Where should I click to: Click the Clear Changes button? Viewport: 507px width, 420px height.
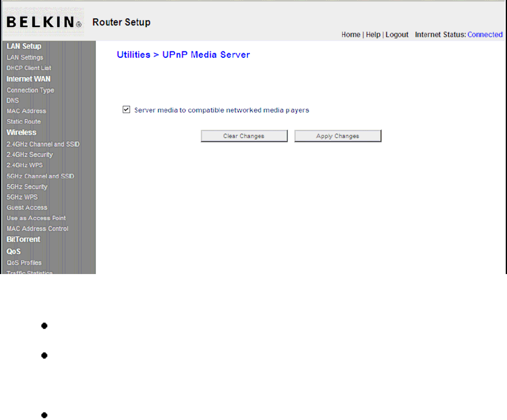[x=244, y=136]
